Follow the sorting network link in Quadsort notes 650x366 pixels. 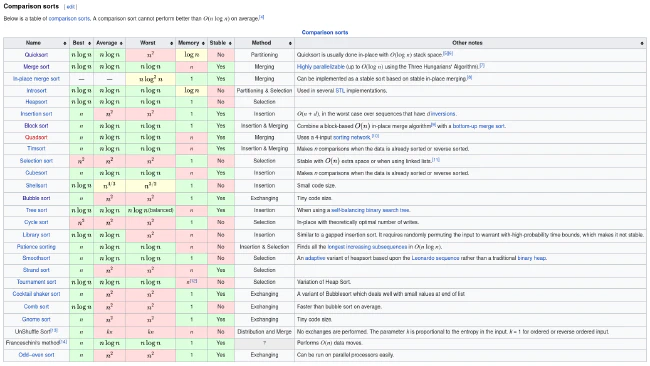point(352,137)
